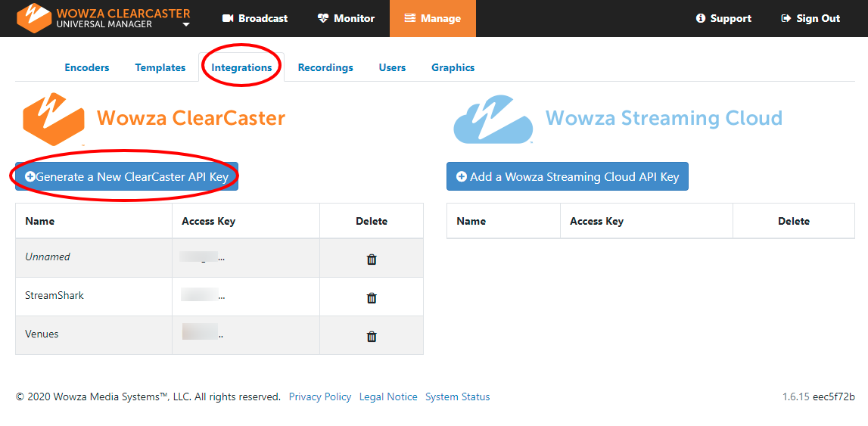The height and width of the screenshot is (426, 868).
Task: Click Streaming Cloud table Delete header
Action: tap(794, 221)
